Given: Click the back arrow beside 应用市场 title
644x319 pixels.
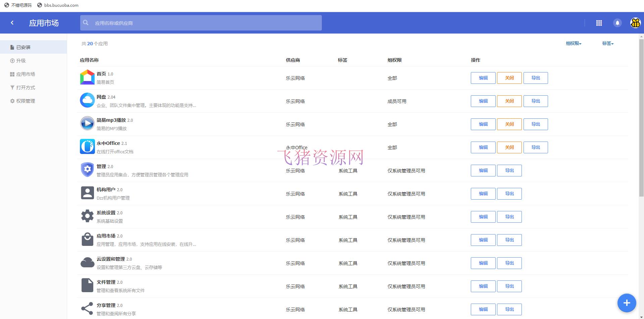Looking at the screenshot, I should [12, 22].
